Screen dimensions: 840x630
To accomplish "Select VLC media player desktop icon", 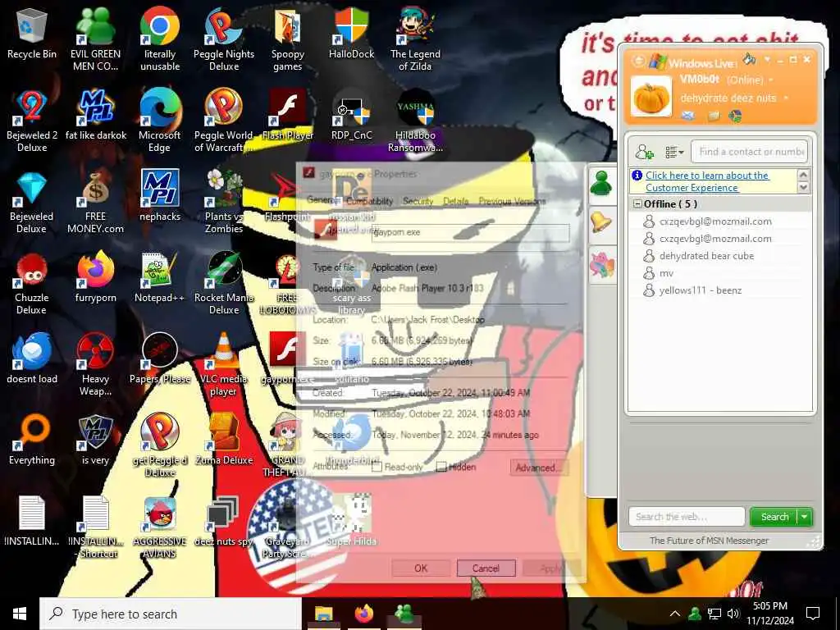I will pyautogui.click(x=224, y=364).
